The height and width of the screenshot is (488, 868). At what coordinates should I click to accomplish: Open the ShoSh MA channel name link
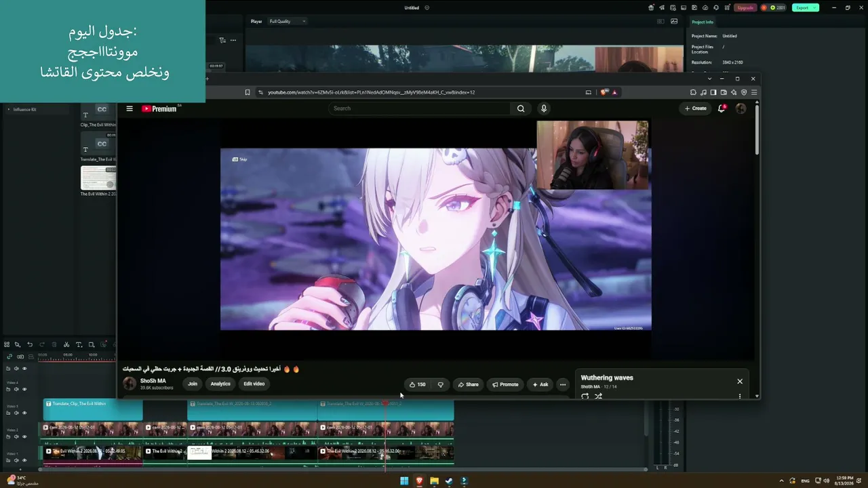point(153,381)
